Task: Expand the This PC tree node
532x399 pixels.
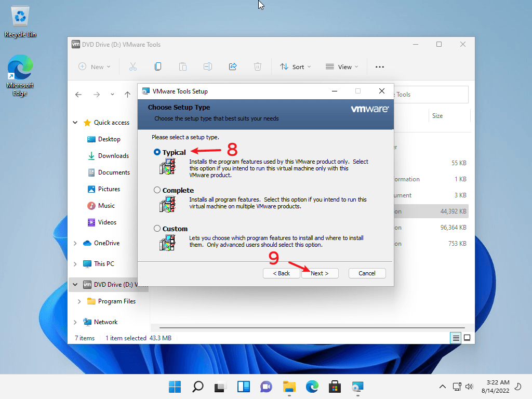Action: [x=75, y=264]
